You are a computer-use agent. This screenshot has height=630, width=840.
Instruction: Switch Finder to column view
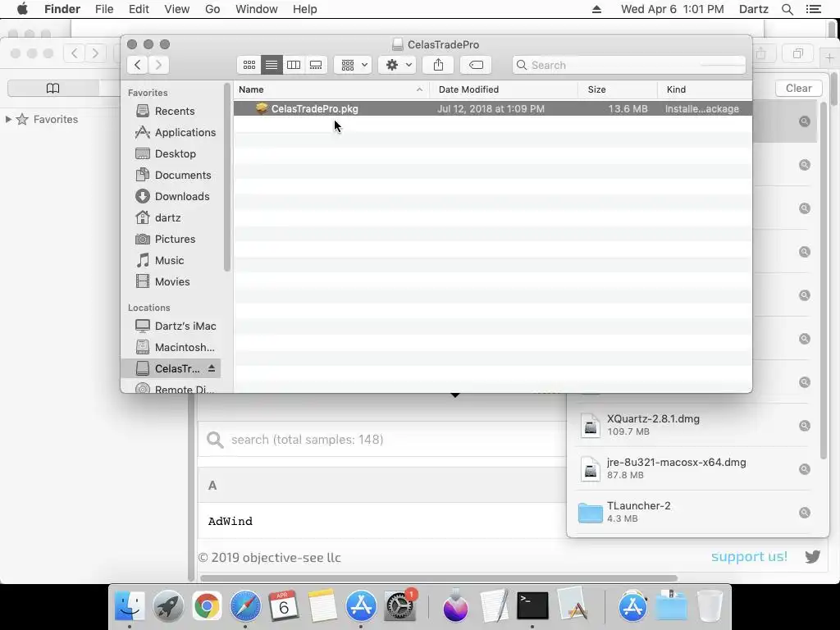pyautogui.click(x=294, y=65)
